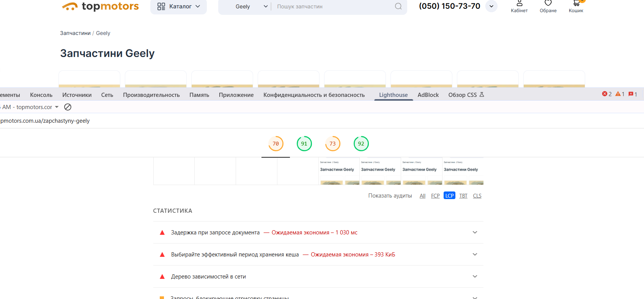The width and height of the screenshot is (644, 299).
Task: Open Конфиденциальность и безопасность tab
Action: 314,95
